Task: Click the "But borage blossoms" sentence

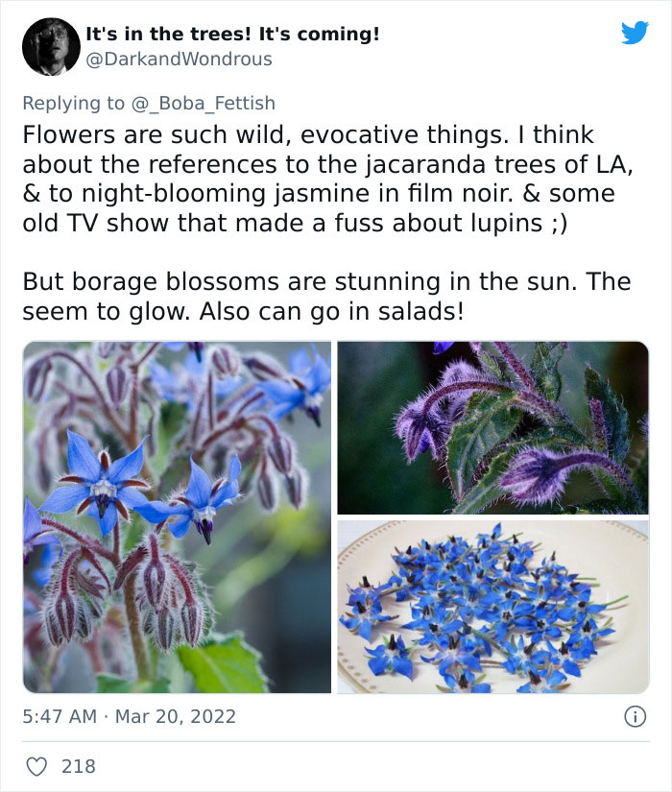Action: click(154, 282)
